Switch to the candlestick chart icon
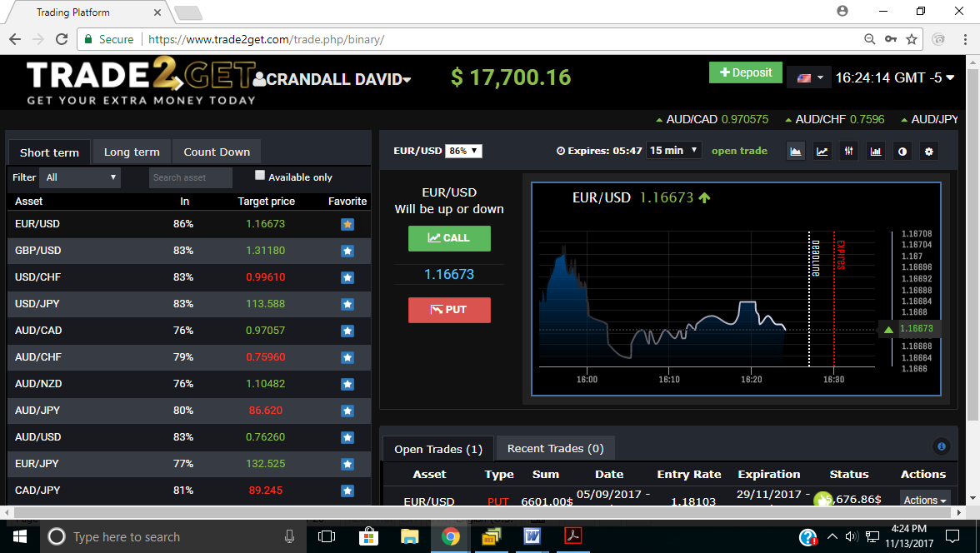This screenshot has height=553, width=980. pos(848,152)
